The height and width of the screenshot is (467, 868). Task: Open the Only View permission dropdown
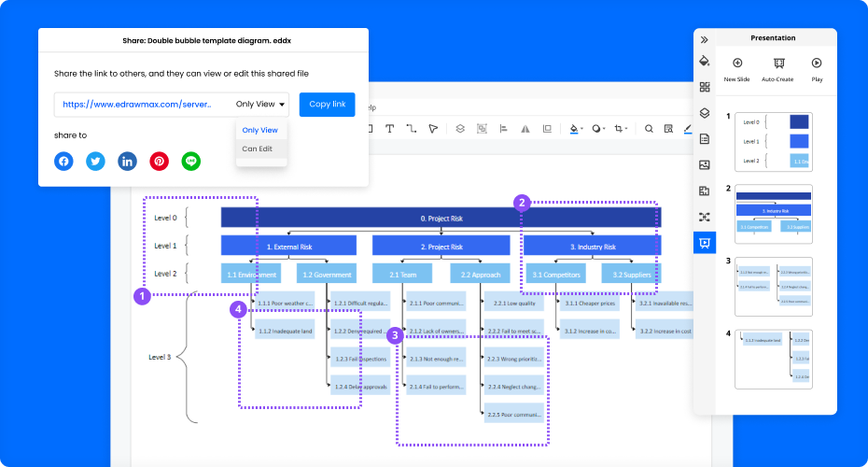261,105
